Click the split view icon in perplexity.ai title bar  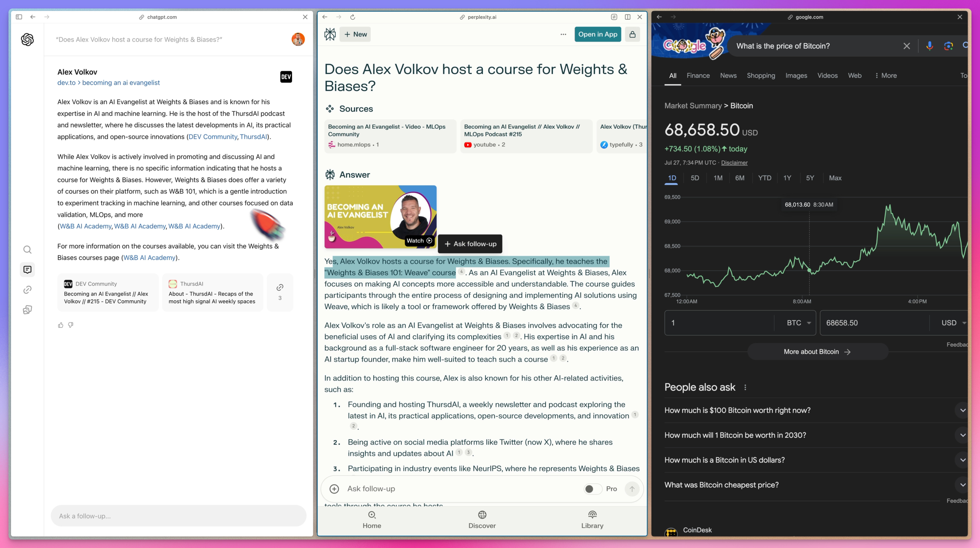pyautogui.click(x=628, y=17)
